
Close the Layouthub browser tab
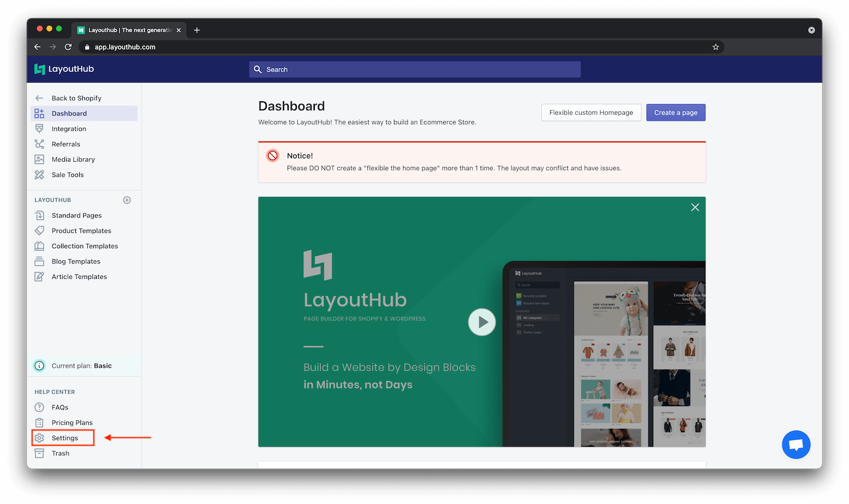(x=179, y=30)
